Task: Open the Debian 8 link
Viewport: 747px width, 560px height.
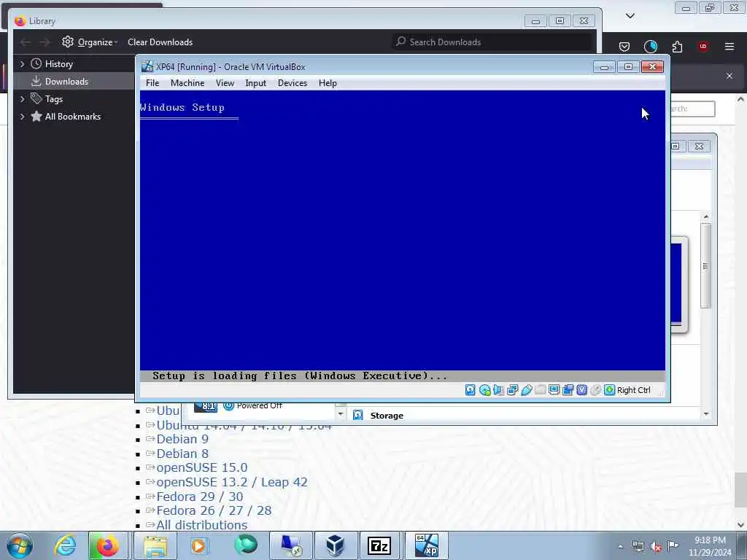Action: (x=182, y=454)
